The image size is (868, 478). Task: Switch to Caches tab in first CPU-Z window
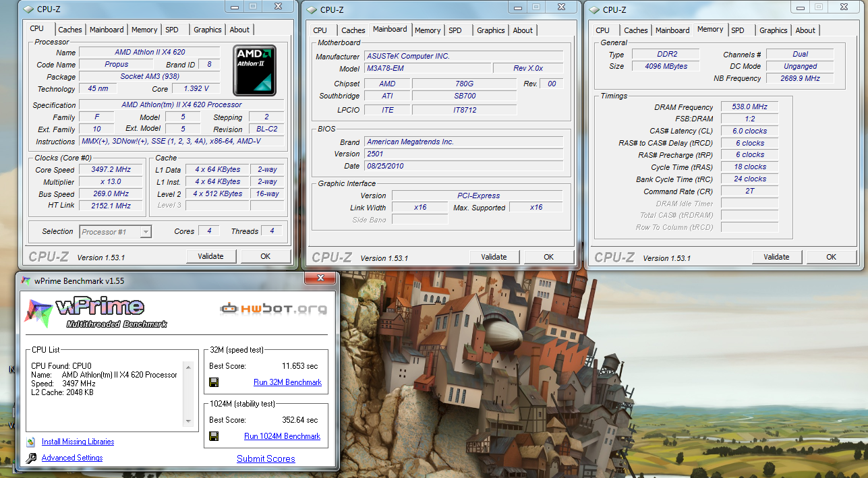point(70,30)
